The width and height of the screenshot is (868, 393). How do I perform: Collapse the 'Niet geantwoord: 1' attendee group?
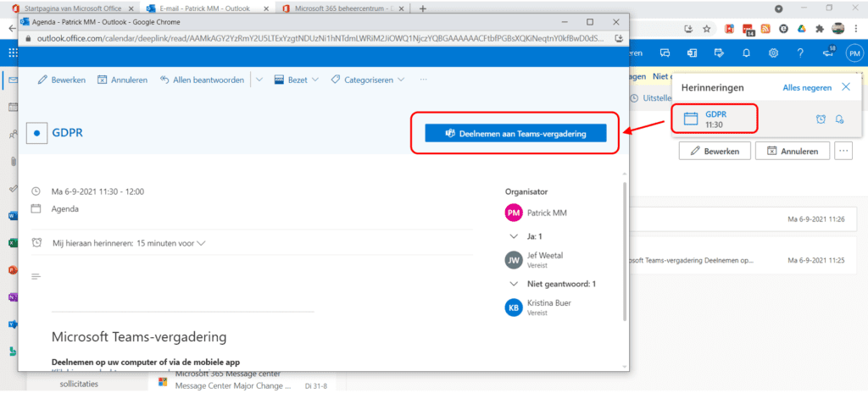[x=513, y=284]
